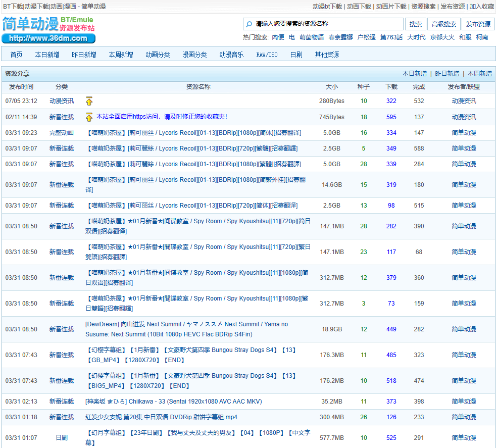Open Bungou Stray Dogs S4 GB_MP4 link
Viewport: 497px width, 448px height.
(191, 355)
